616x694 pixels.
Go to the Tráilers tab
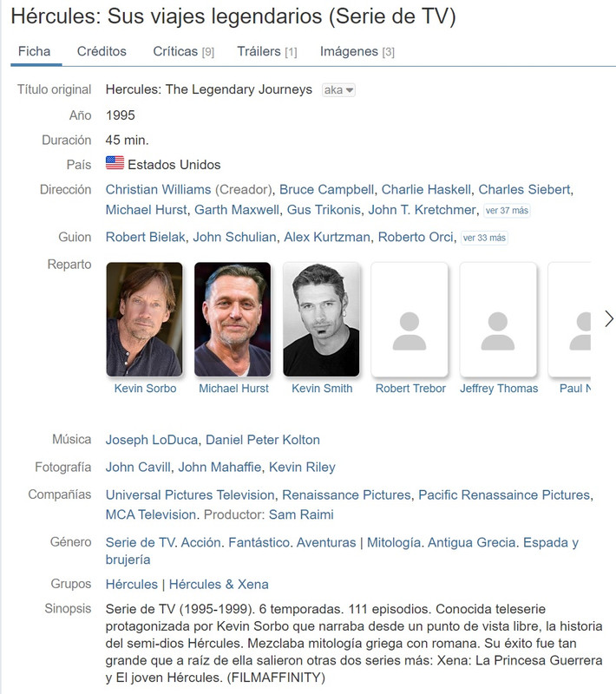267,51
